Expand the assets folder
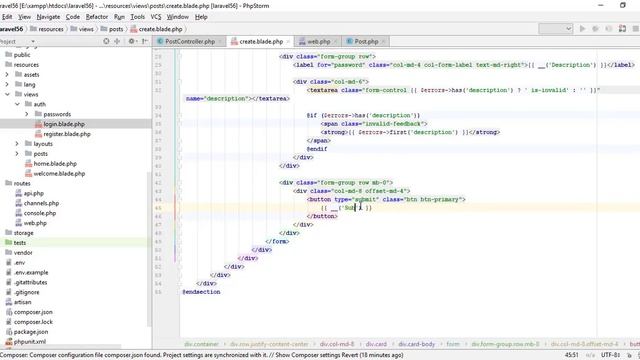Image resolution: width=640 pixels, height=360 pixels. pos(7,74)
